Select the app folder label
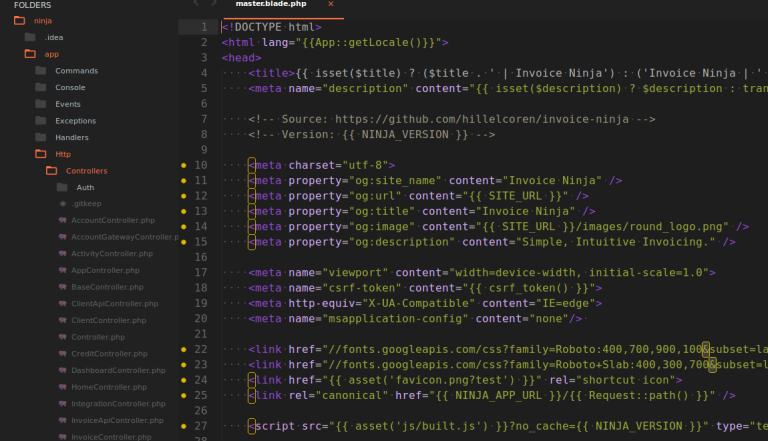Screen dimensions: 768x441 52,54
